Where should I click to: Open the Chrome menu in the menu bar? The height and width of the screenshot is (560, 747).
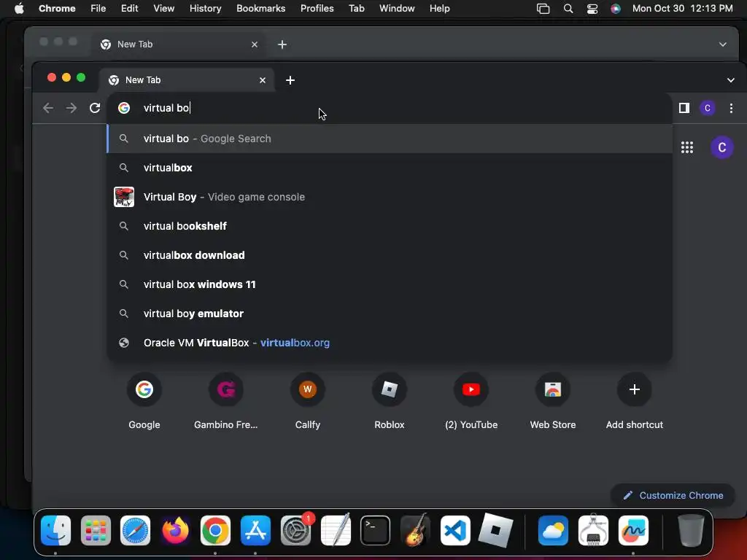point(57,8)
